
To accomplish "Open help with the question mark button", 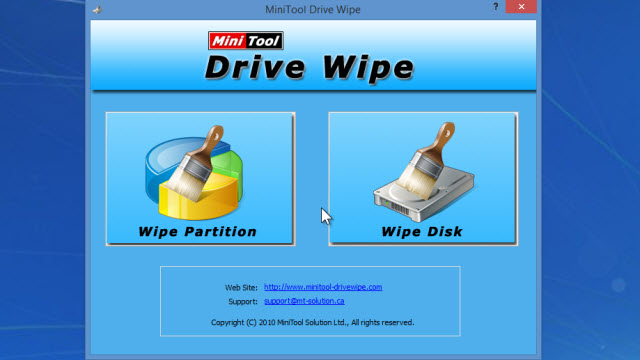I will [496, 7].
